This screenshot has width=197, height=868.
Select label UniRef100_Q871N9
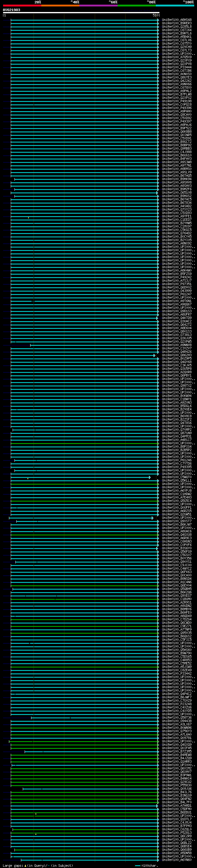[177, 433]
